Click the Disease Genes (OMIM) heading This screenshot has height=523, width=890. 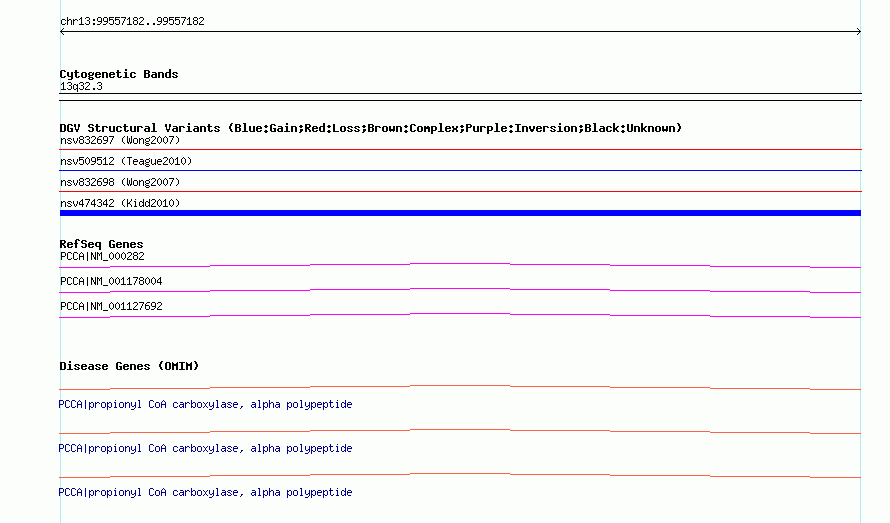[129, 366]
